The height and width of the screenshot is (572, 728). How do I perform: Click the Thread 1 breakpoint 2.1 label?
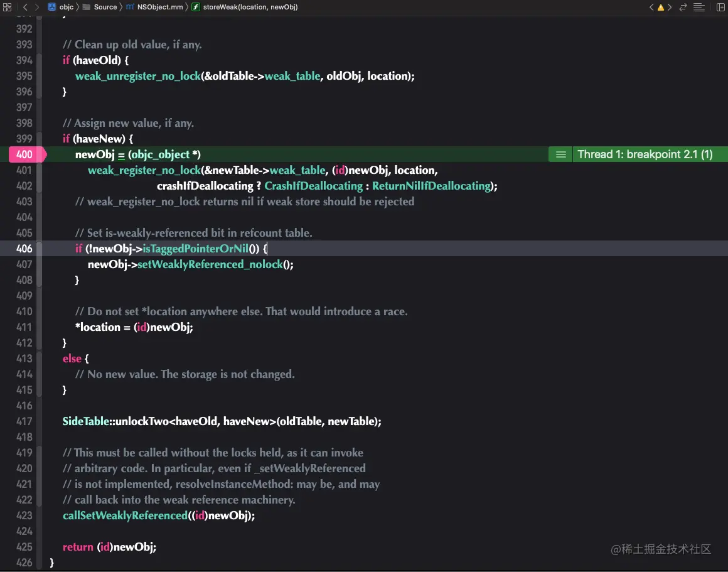point(645,154)
